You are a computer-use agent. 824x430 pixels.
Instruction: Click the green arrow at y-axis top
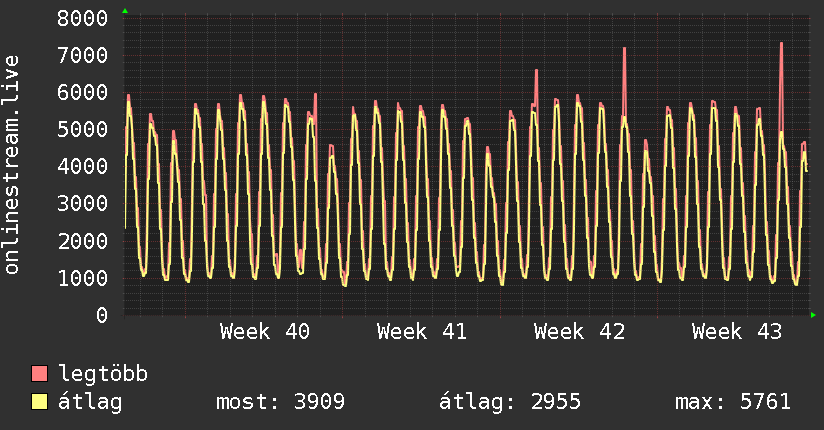125,11
